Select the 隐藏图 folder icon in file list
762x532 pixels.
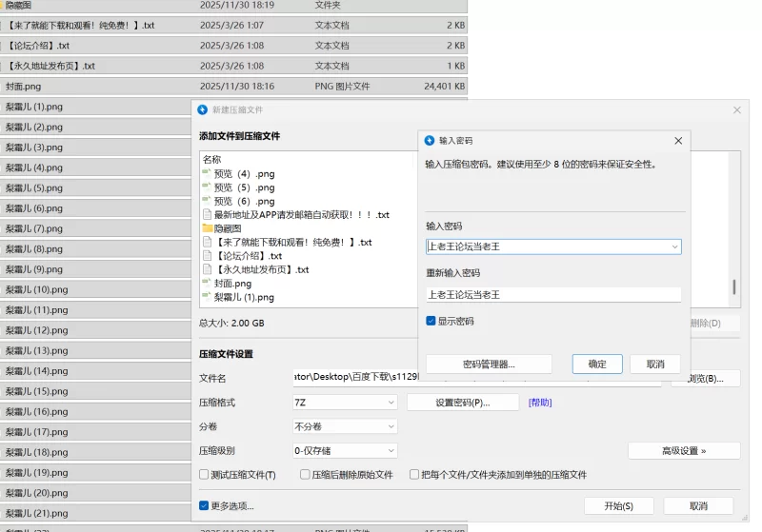point(207,228)
